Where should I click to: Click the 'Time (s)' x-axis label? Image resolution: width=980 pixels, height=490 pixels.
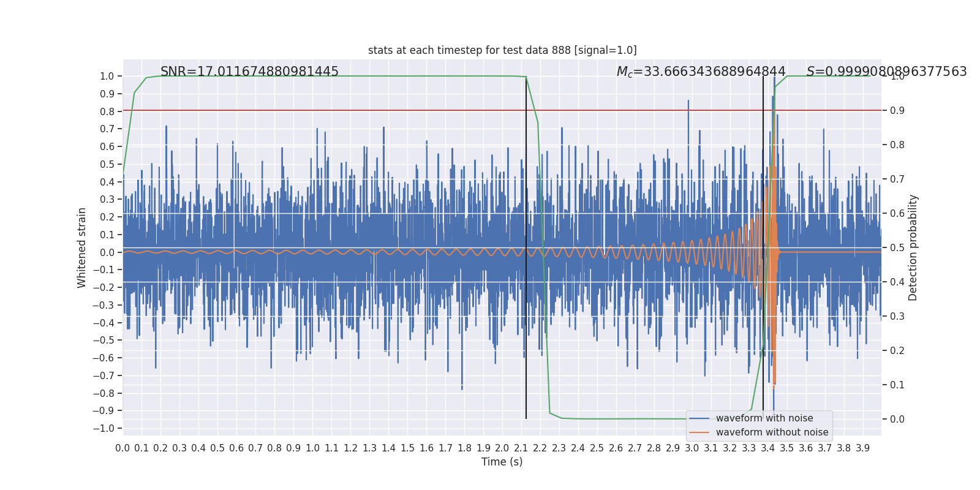[502, 462]
